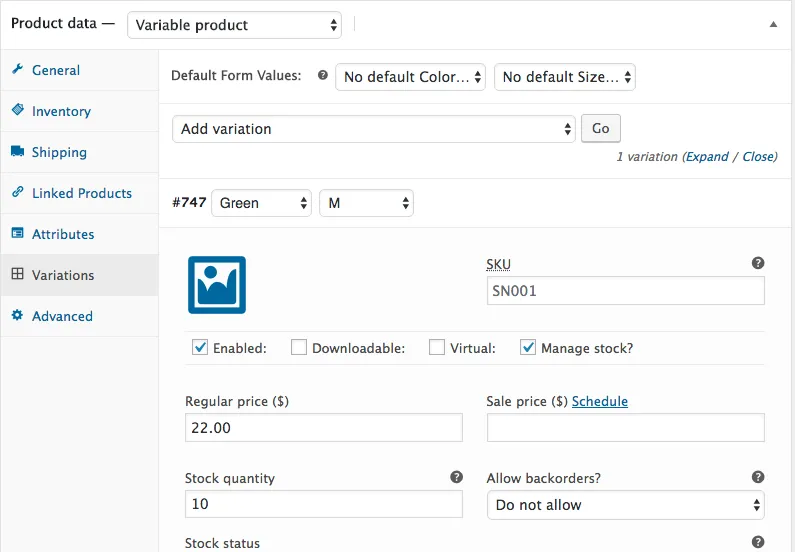Image resolution: width=795 pixels, height=552 pixels.
Task: Open the Variable product type dropdown
Action: click(234, 25)
